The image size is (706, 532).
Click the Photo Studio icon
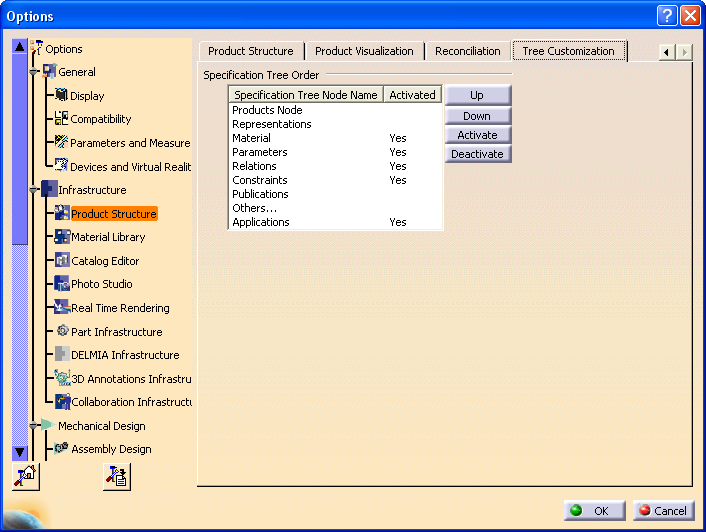coord(62,284)
